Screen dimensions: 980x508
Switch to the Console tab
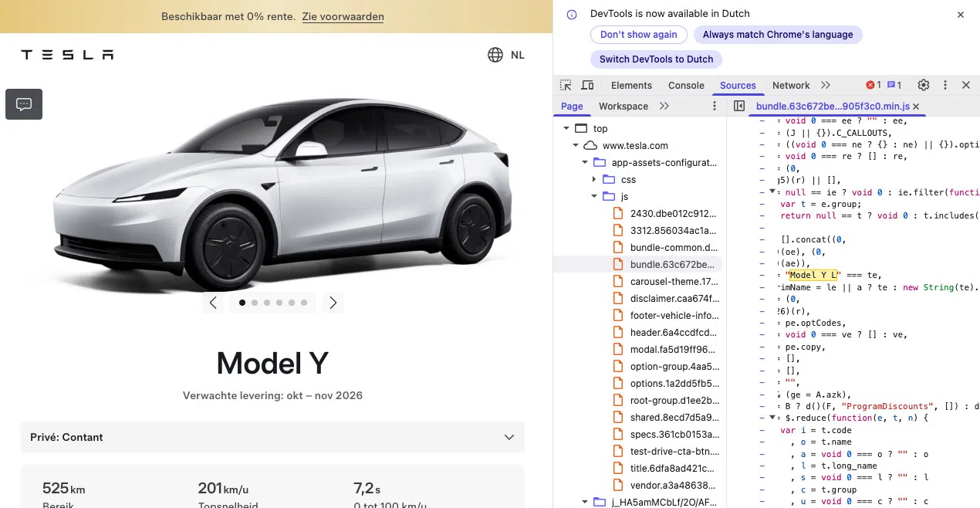click(686, 86)
